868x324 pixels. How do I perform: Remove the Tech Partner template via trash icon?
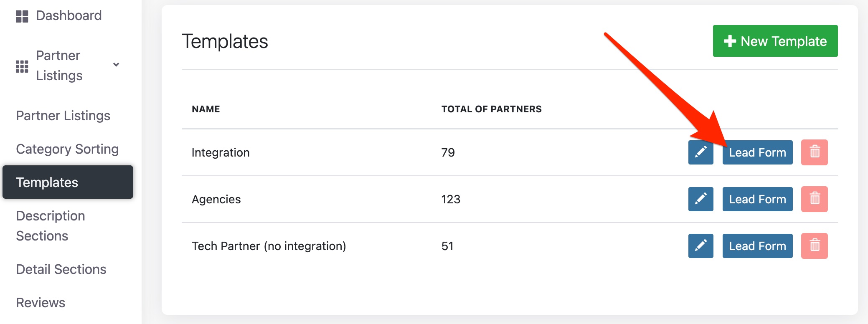pyautogui.click(x=814, y=246)
